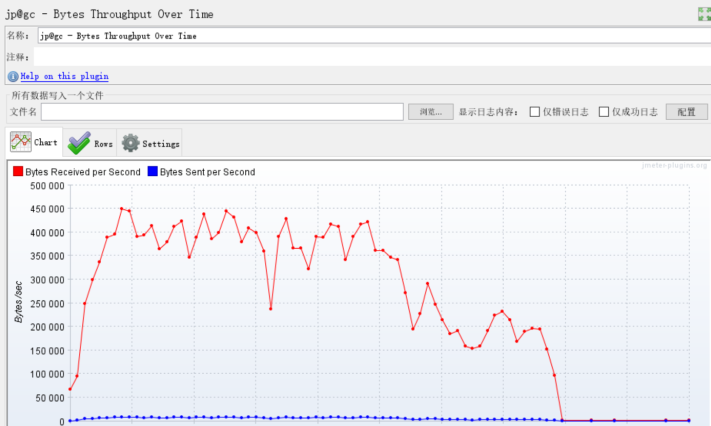Viewport: 711px width, 426px height.
Task: Enable the 仅成功日志 checkbox
Action: [x=604, y=112]
